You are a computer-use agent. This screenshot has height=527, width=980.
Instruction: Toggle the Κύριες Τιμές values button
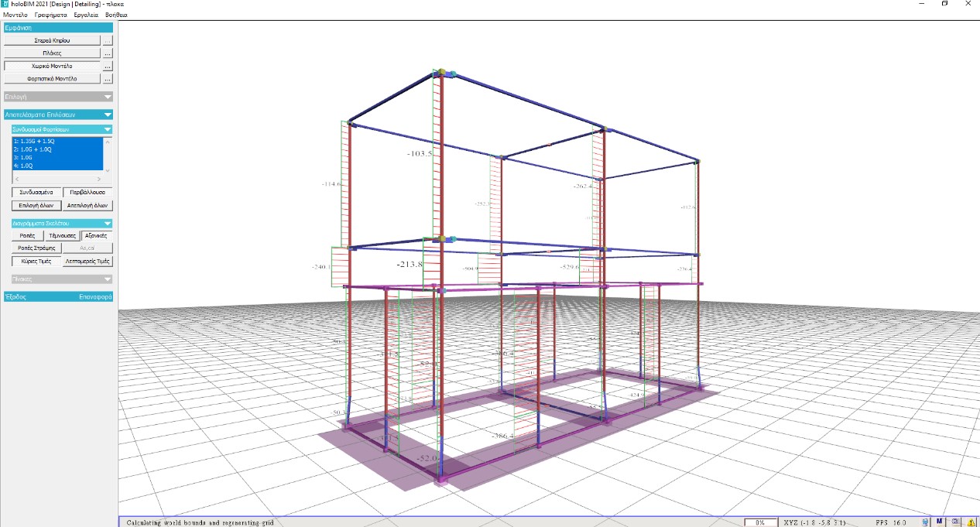point(36,262)
